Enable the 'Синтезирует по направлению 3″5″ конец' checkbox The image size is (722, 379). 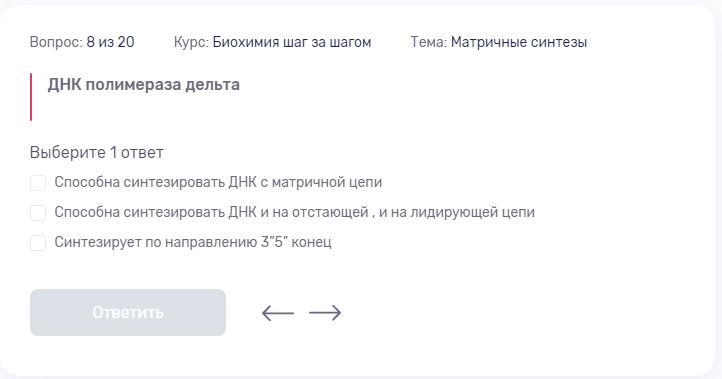(x=38, y=243)
